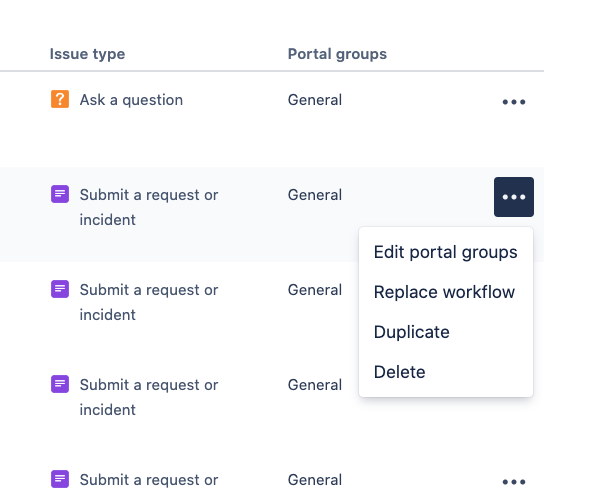Image resolution: width=612 pixels, height=493 pixels.
Task: Close the highlighted three-dot actions menu
Action: click(x=514, y=197)
